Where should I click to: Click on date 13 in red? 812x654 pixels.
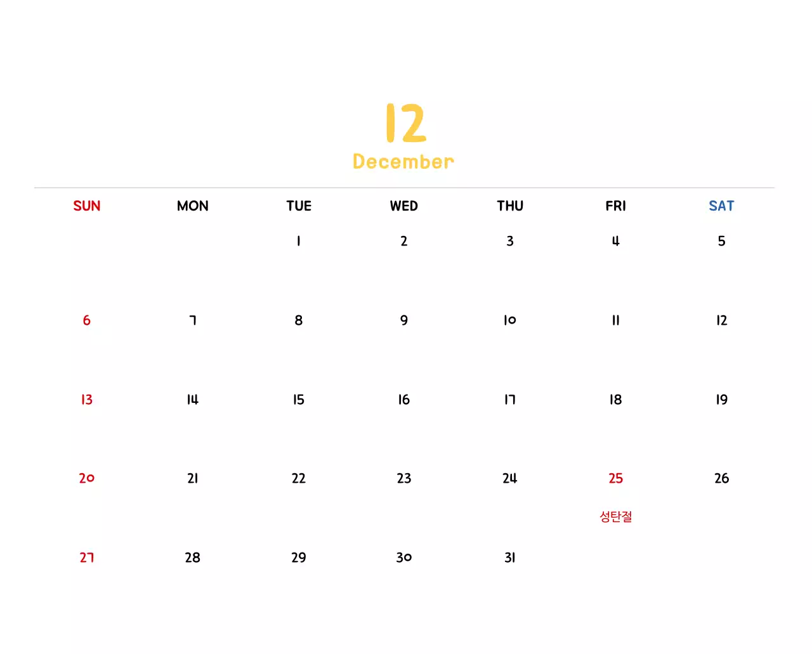point(87,400)
